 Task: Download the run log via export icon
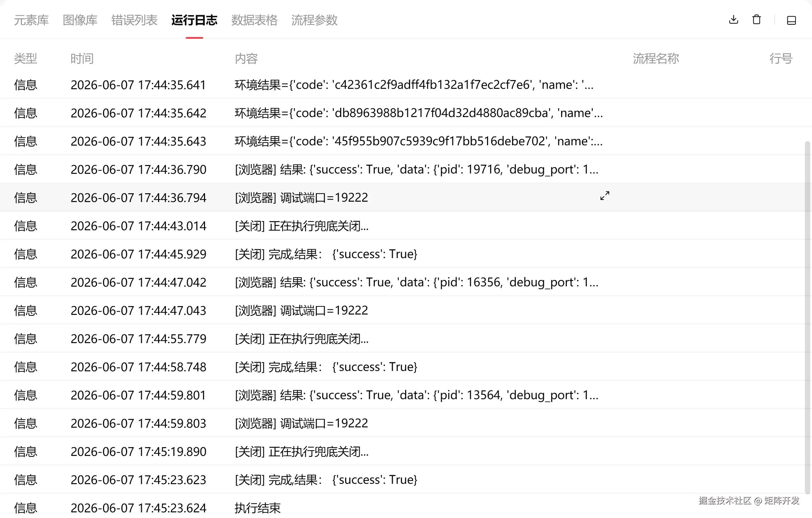[x=733, y=20]
